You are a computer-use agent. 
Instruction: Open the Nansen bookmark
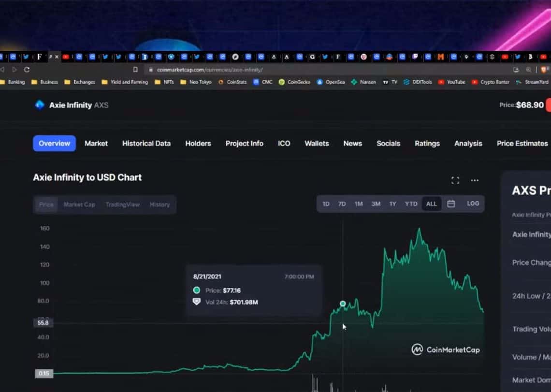click(363, 82)
